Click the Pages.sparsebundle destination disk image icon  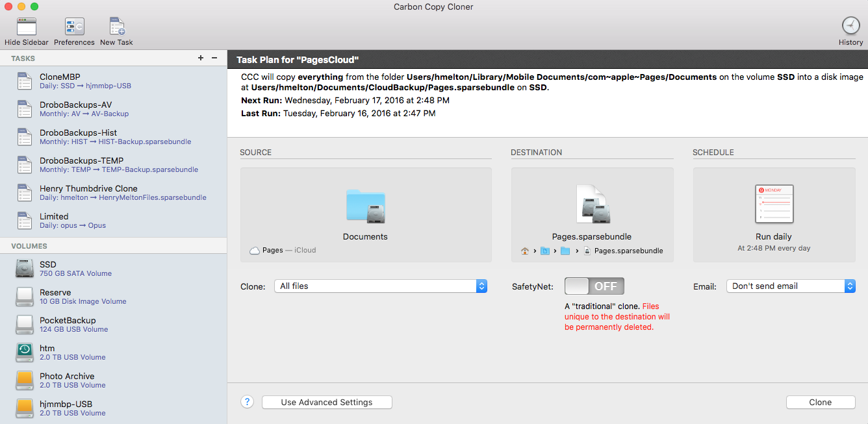592,204
